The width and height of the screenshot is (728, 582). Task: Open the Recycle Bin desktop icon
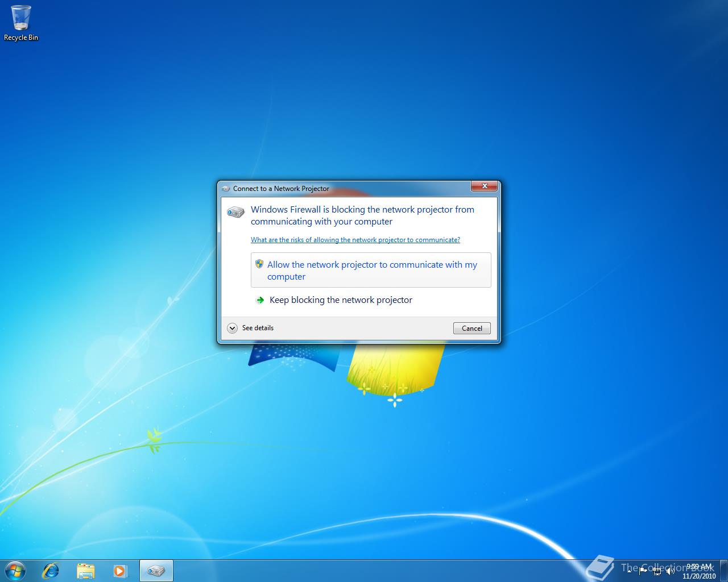pyautogui.click(x=21, y=23)
